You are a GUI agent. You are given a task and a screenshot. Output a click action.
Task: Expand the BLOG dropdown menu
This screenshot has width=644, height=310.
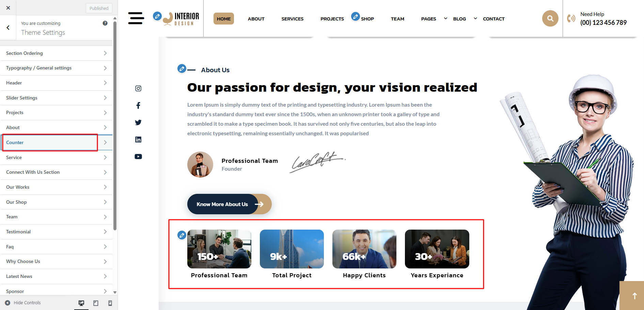(475, 18)
